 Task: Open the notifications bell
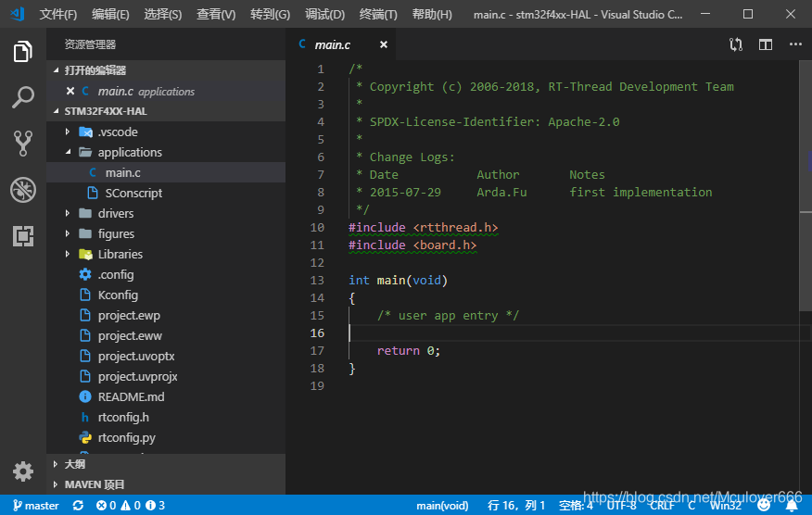[792, 506]
